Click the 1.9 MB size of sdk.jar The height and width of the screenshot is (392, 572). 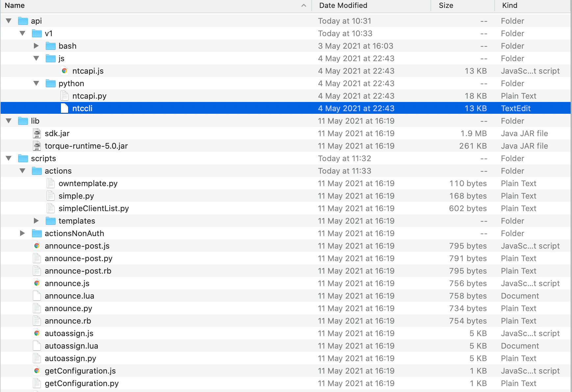point(474,134)
